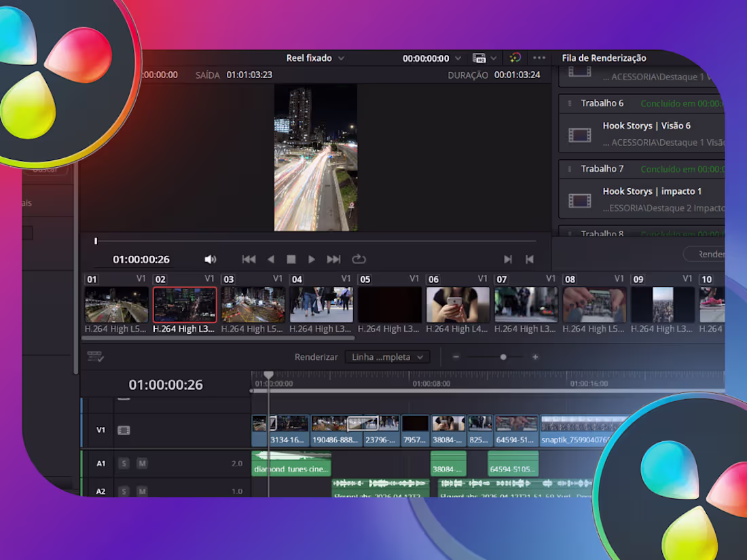747x560 pixels.
Task: Click the play reverse arrow
Action: pyautogui.click(x=270, y=259)
